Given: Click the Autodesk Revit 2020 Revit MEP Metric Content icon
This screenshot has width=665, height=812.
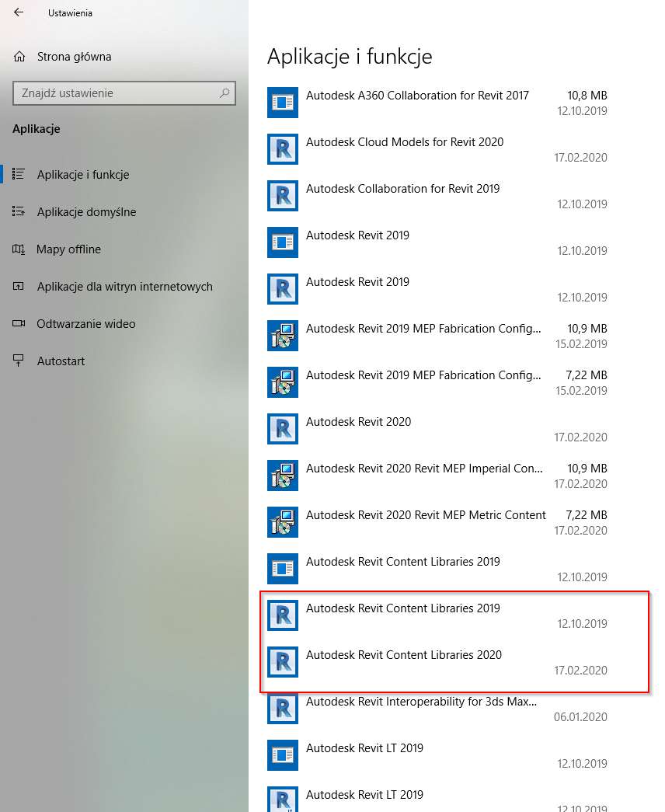Looking at the screenshot, I should [x=283, y=522].
